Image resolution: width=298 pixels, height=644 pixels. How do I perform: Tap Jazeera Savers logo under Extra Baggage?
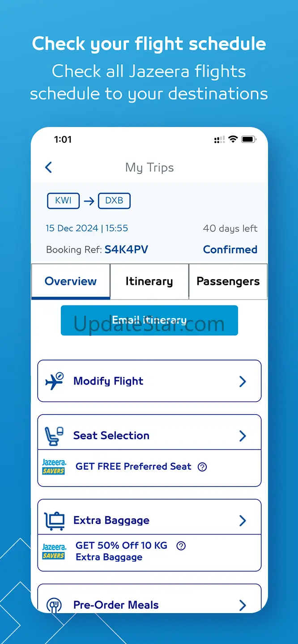[54, 551]
